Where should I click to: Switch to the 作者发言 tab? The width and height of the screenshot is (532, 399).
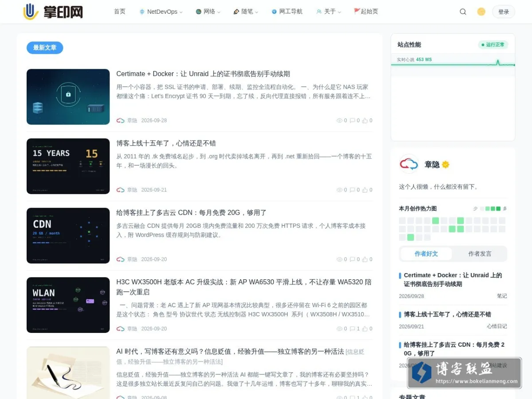coord(480,254)
